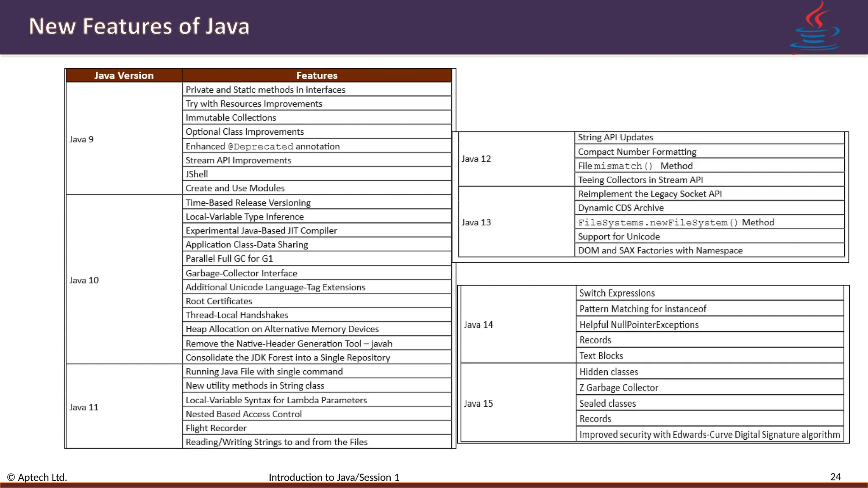Viewport: 868px width, 488px height.
Task: Click the 'Java 13' version cell
Action: pyautogui.click(x=476, y=222)
